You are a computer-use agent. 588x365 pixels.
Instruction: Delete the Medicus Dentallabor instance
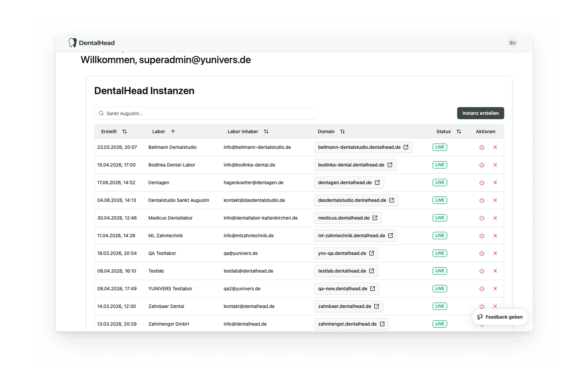click(x=495, y=218)
